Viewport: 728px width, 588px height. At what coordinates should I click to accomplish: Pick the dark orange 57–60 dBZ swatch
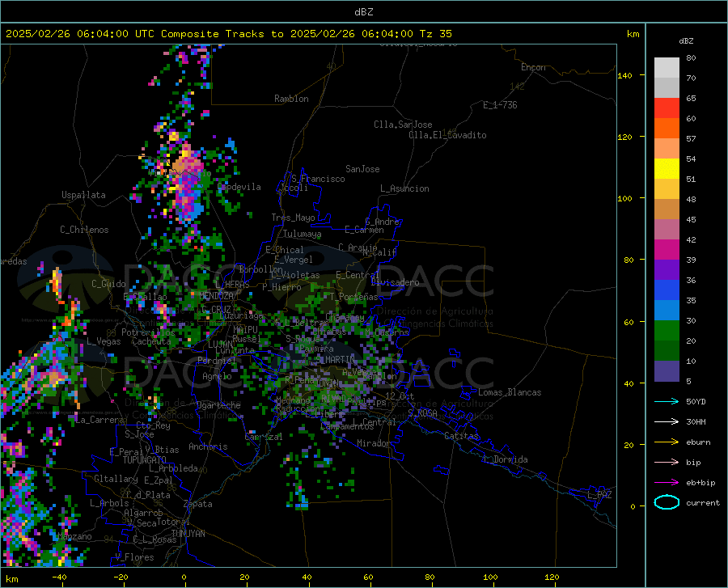(667, 129)
